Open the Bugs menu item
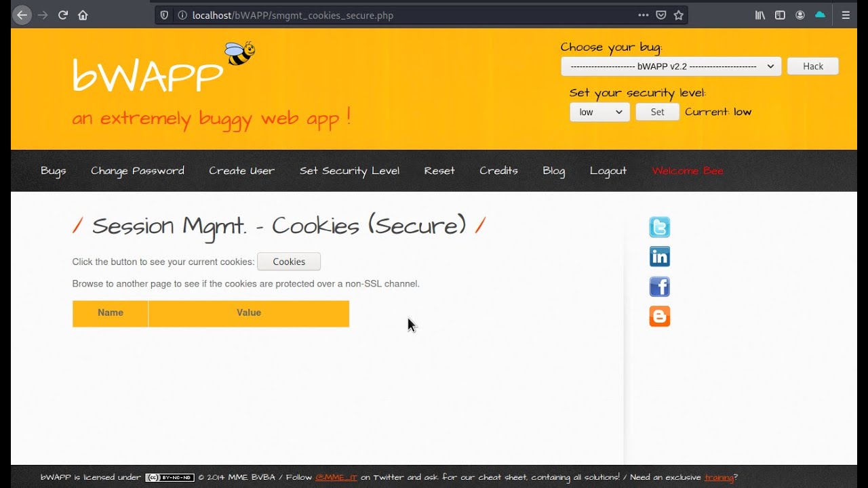 tap(54, 171)
